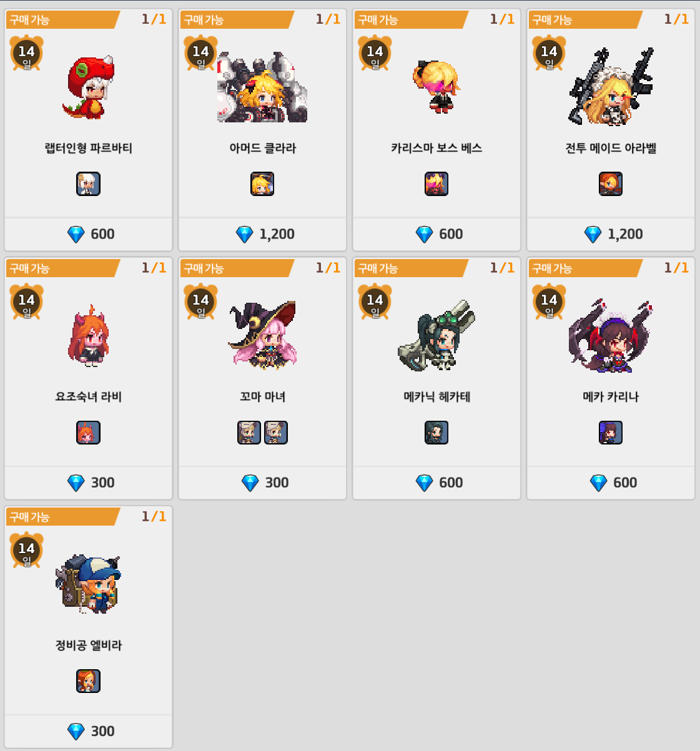Click the 14일 timer badge on 요조숙녀 라비
Viewport: 700px width, 751px height.
tap(26, 302)
